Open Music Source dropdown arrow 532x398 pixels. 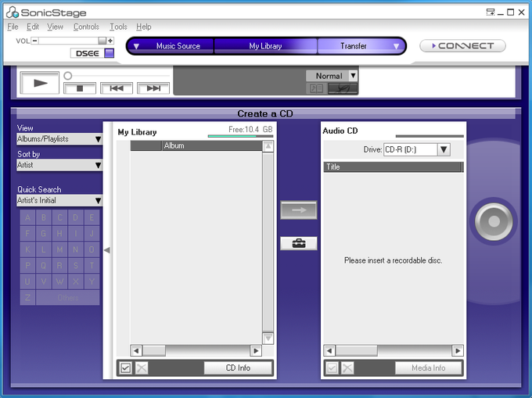(x=136, y=46)
